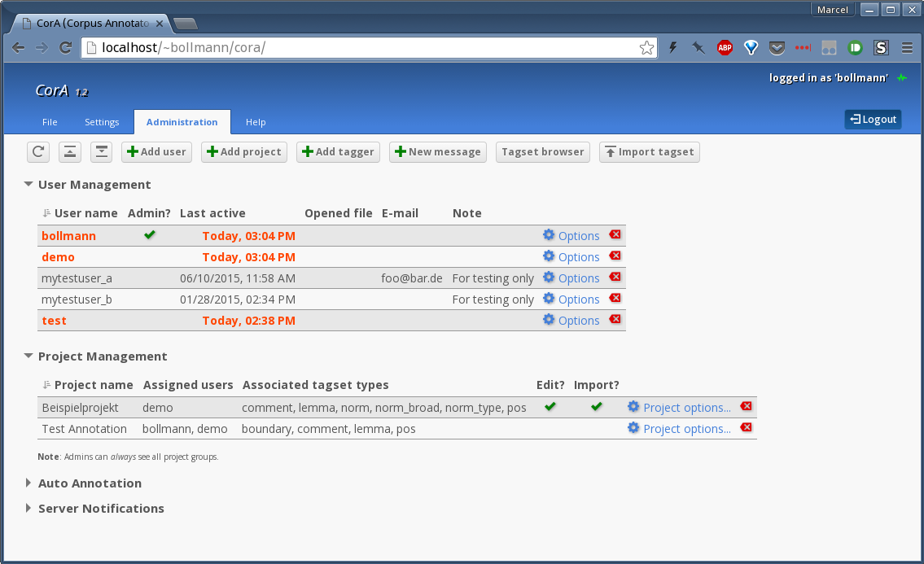Bookmark this page with the star icon

click(x=646, y=48)
